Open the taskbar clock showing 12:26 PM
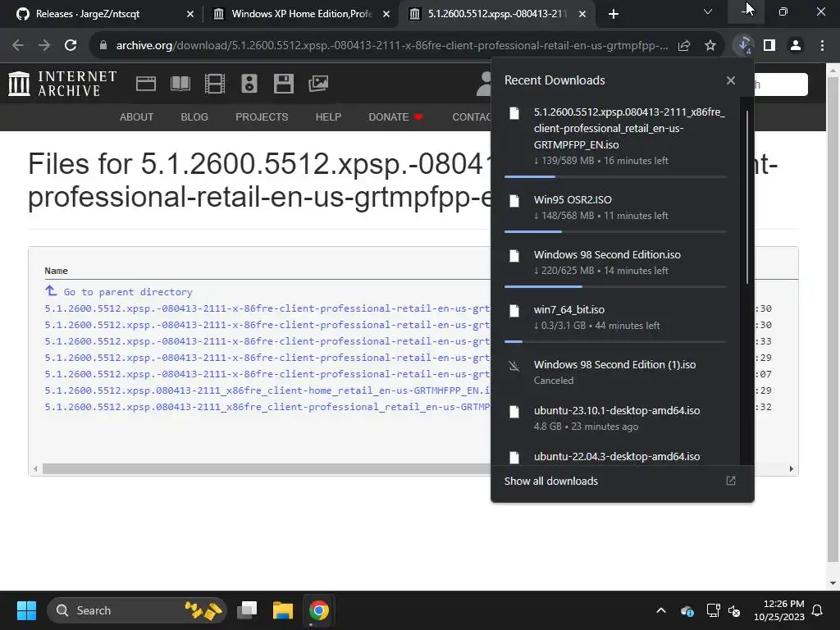This screenshot has width=840, height=630. 779,610
